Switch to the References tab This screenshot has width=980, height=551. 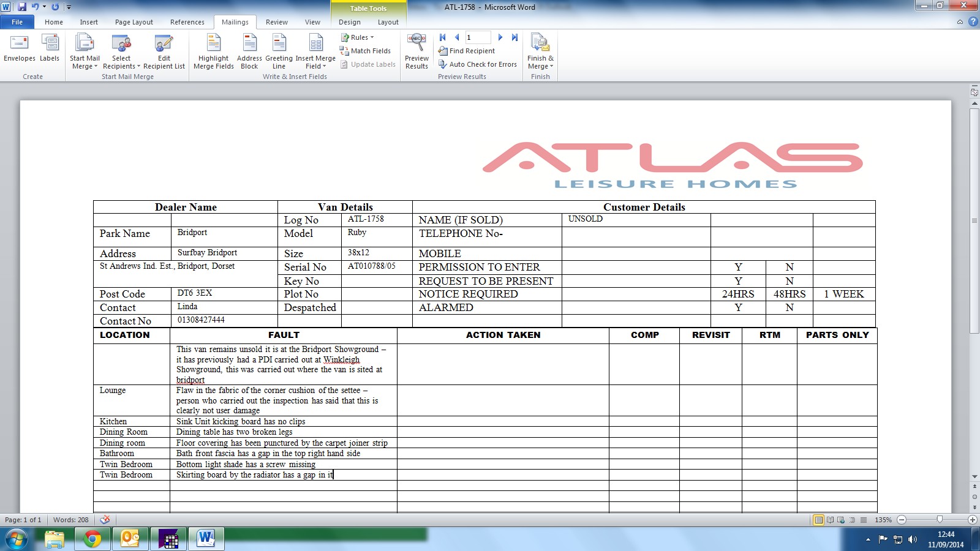tap(187, 22)
